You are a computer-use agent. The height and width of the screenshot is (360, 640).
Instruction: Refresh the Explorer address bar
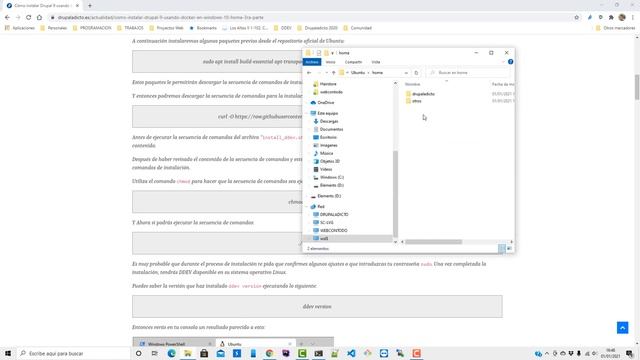(x=416, y=73)
